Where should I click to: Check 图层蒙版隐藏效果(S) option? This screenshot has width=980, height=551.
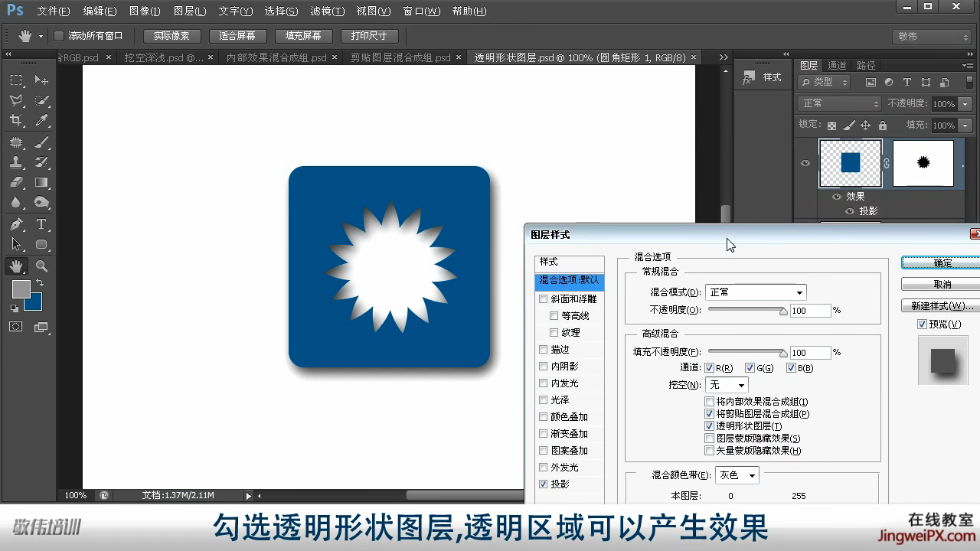point(710,439)
